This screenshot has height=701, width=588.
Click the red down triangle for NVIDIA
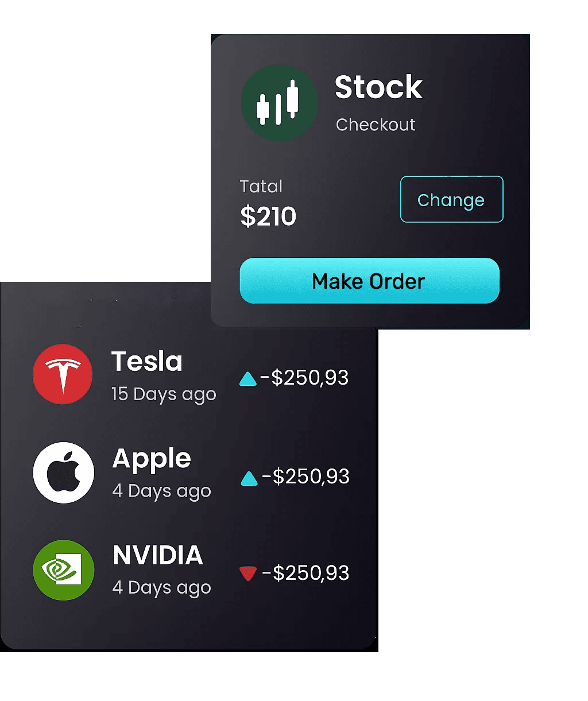click(x=247, y=573)
